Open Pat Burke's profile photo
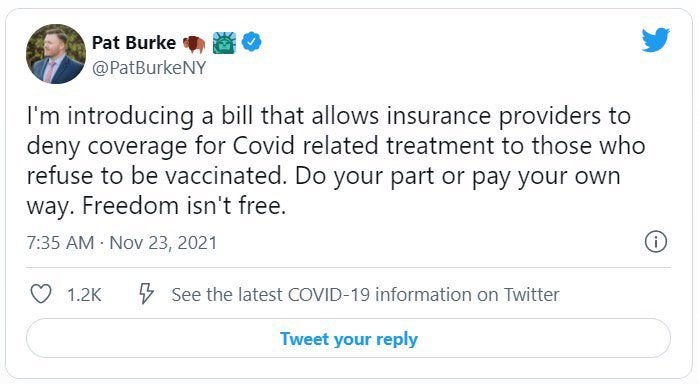The image size is (699, 384). point(56,54)
